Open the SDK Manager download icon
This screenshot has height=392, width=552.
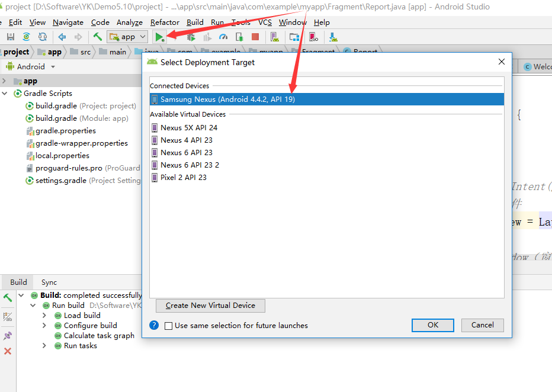pos(333,37)
